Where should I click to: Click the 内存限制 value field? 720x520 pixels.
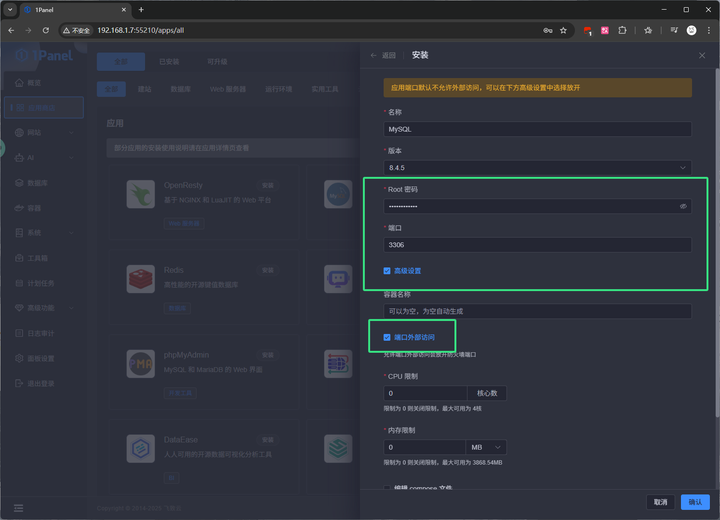pos(425,447)
